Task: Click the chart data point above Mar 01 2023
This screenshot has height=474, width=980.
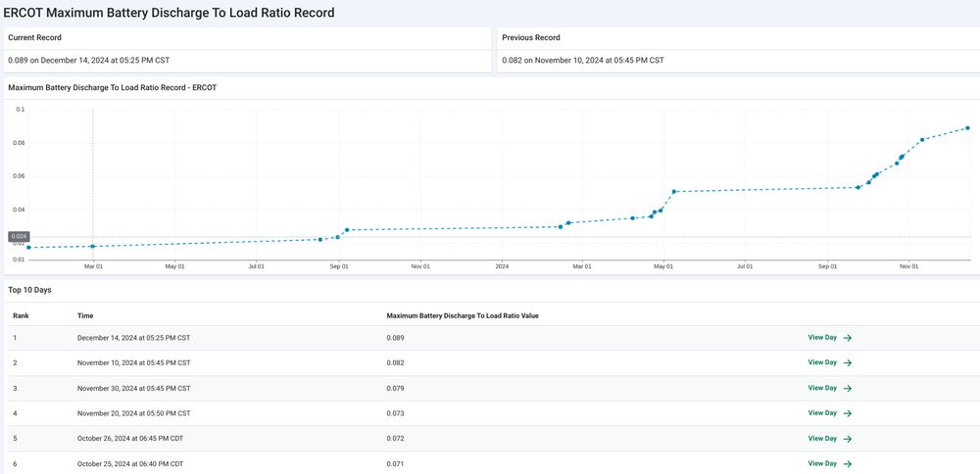Action: point(93,246)
